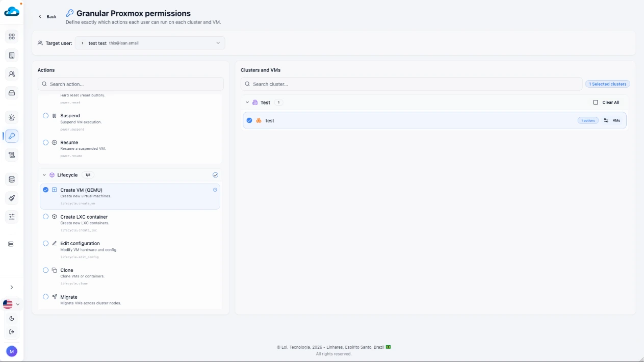Collapse the Lifecycle group chevron
This screenshot has height=362, width=644.
point(44,175)
